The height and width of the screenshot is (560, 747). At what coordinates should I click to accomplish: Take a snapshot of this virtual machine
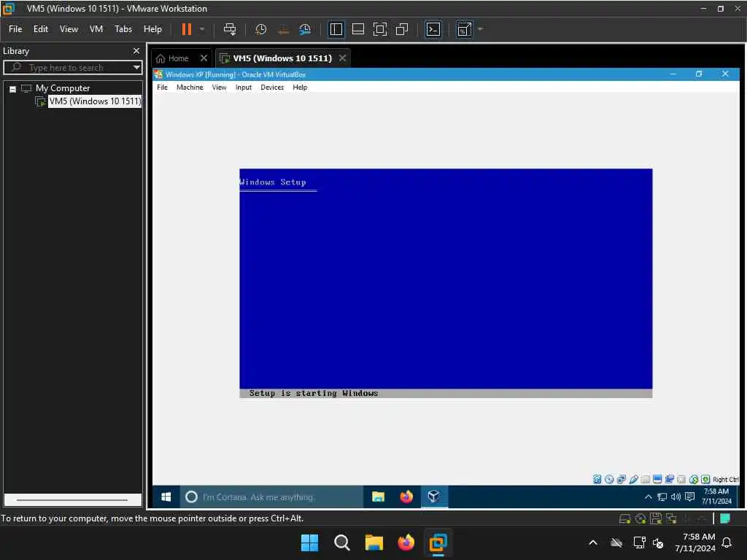click(x=260, y=29)
